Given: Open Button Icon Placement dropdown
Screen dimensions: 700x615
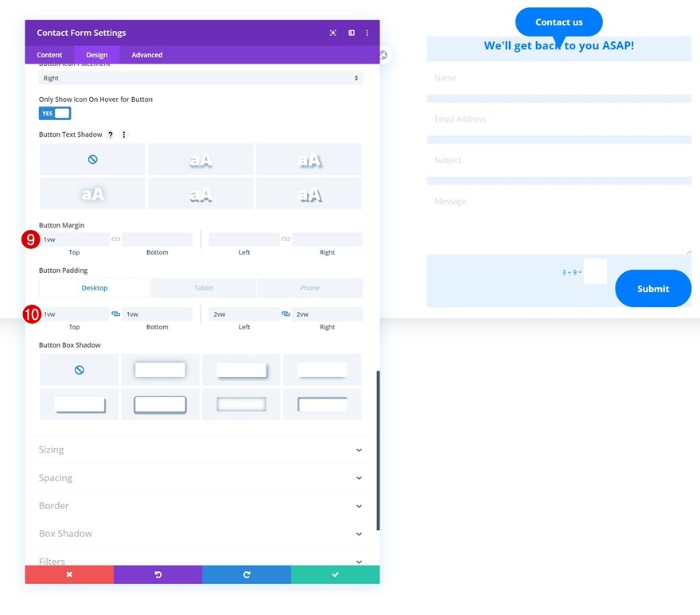Looking at the screenshot, I should 200,78.
